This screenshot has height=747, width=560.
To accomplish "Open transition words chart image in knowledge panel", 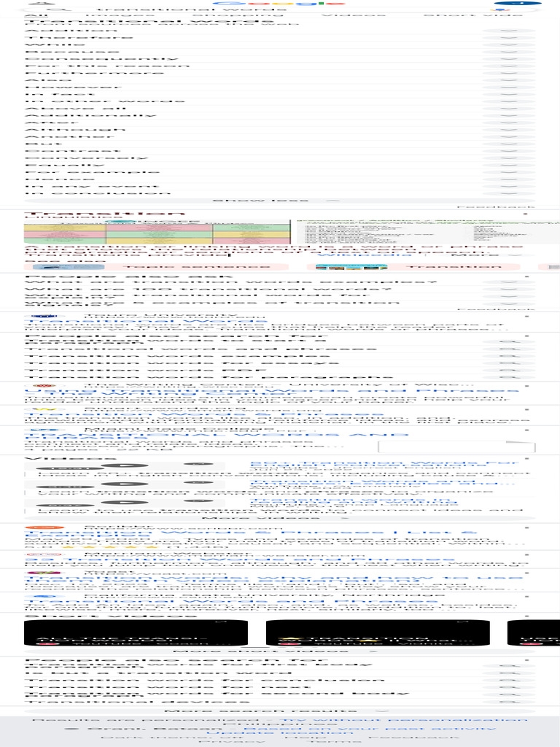I will (x=157, y=232).
